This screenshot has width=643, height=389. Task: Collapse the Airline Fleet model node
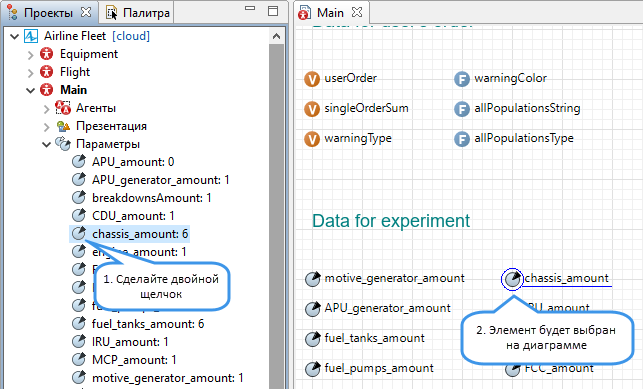[x=14, y=36]
